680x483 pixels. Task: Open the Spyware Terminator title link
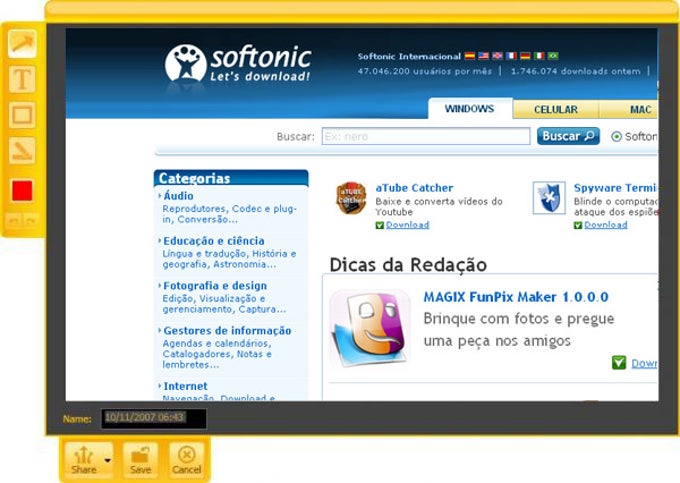616,188
